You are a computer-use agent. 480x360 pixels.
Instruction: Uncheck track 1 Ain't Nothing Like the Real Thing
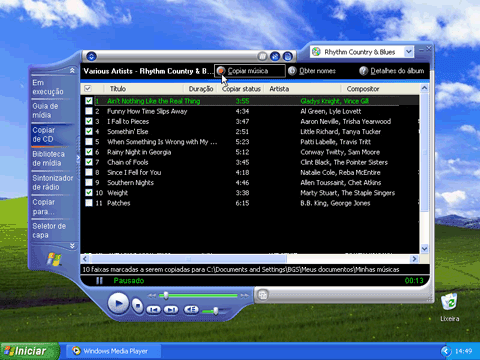pyautogui.click(x=89, y=101)
